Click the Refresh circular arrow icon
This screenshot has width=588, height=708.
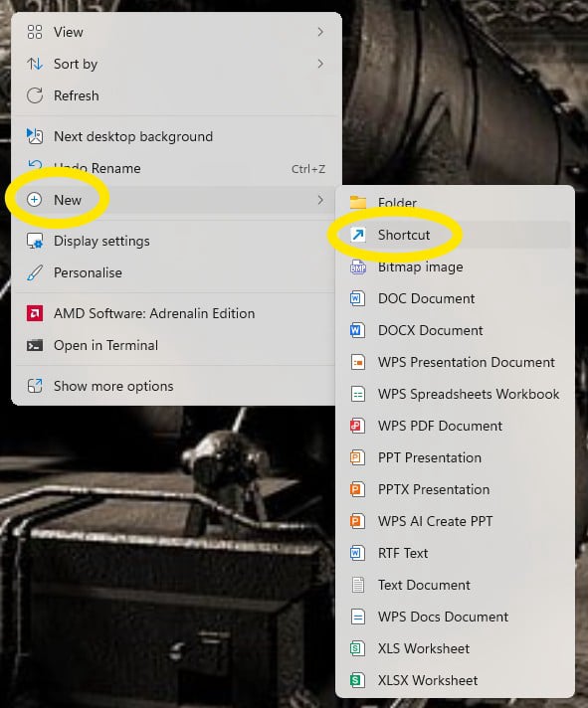pos(35,95)
